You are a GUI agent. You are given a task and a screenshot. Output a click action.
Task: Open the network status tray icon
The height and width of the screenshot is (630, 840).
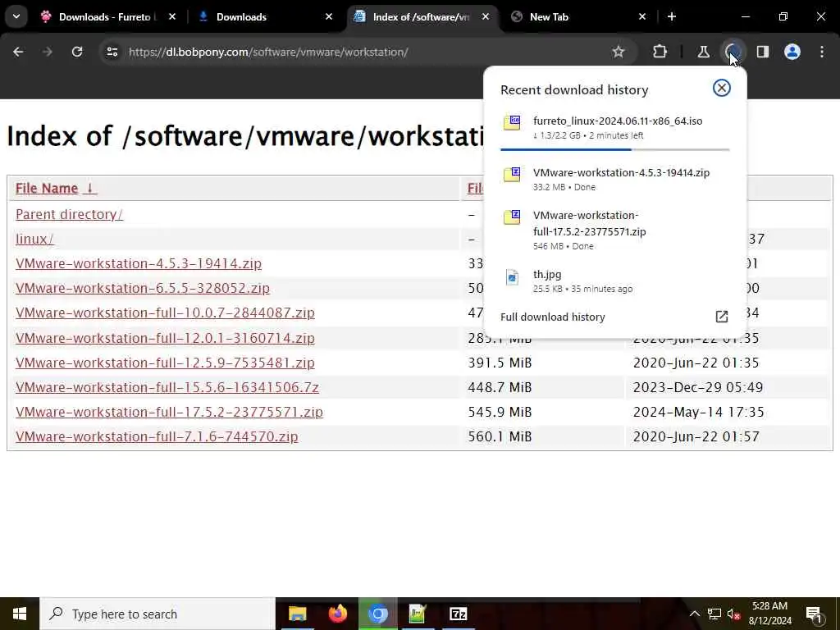pos(714,614)
